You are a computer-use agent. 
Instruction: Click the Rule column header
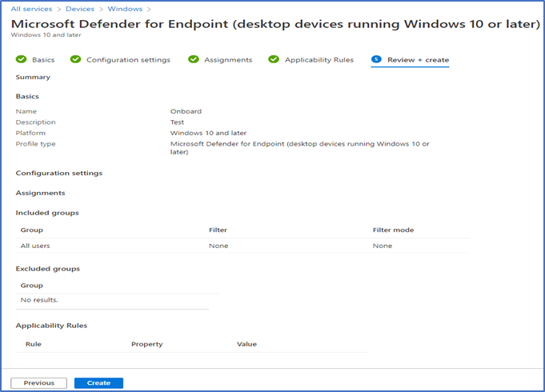point(34,344)
